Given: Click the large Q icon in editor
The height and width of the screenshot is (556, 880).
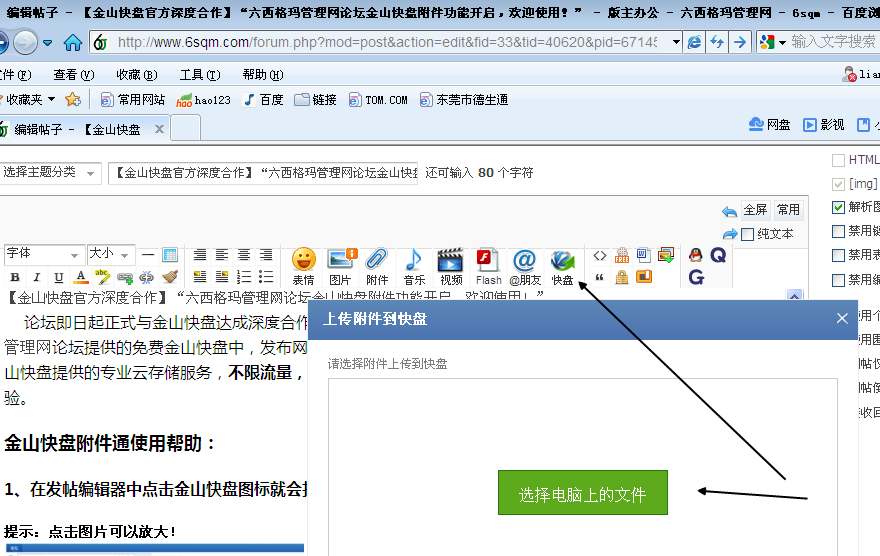Looking at the screenshot, I should point(718,255).
